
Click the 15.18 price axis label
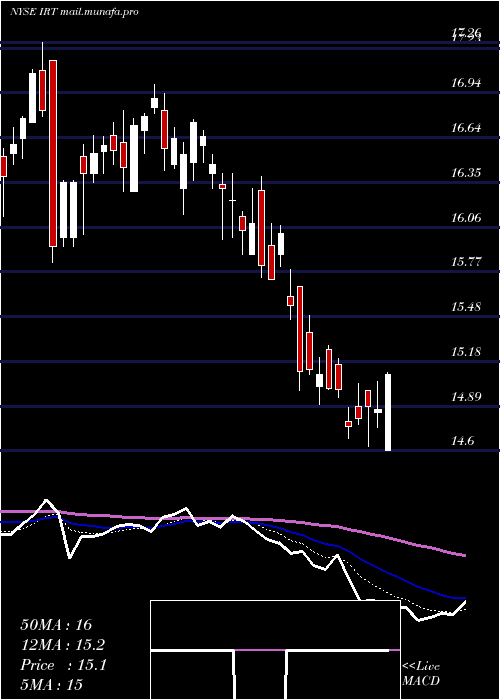[x=466, y=352]
